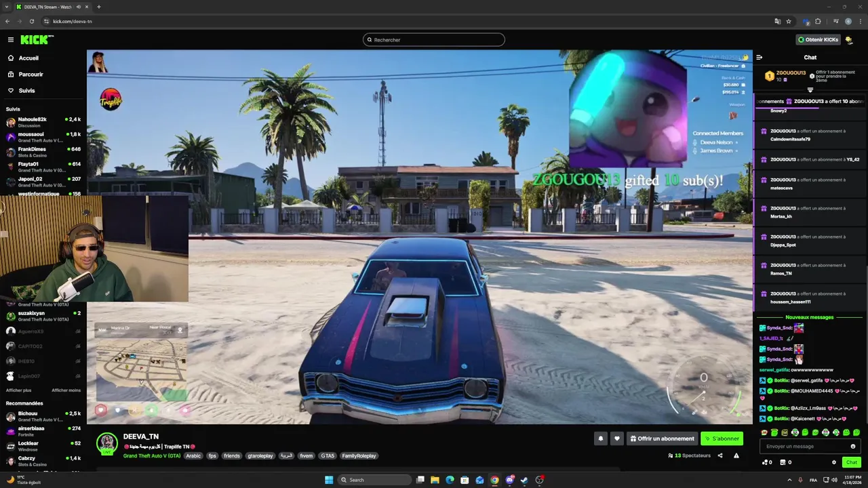The width and height of the screenshot is (868, 488).
Task: Open Flayta01 channel in sidebar
Action: point(43,167)
